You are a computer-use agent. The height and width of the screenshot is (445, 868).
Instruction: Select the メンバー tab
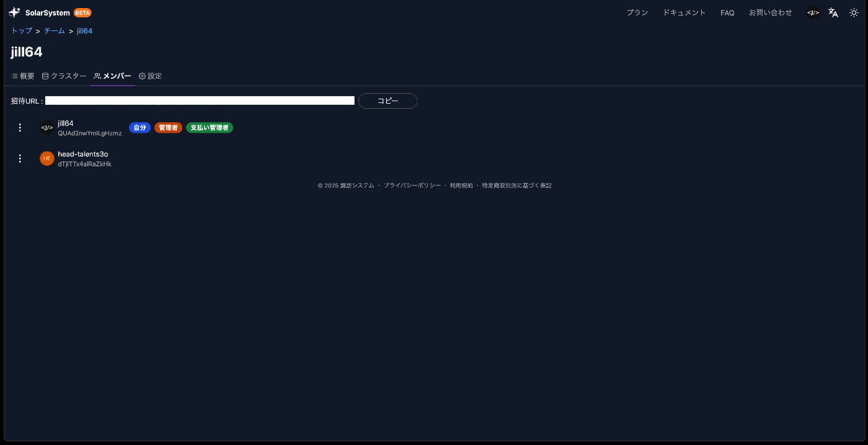click(112, 76)
